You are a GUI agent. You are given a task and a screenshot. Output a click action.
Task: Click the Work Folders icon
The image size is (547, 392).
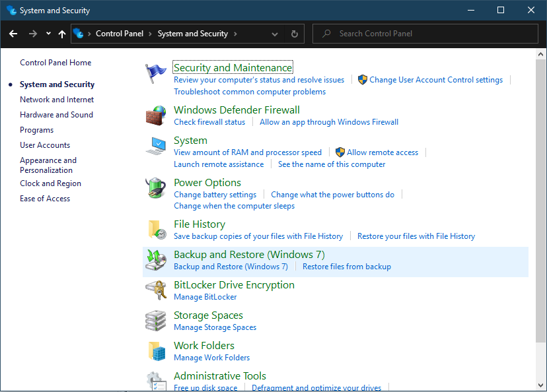pyautogui.click(x=157, y=351)
